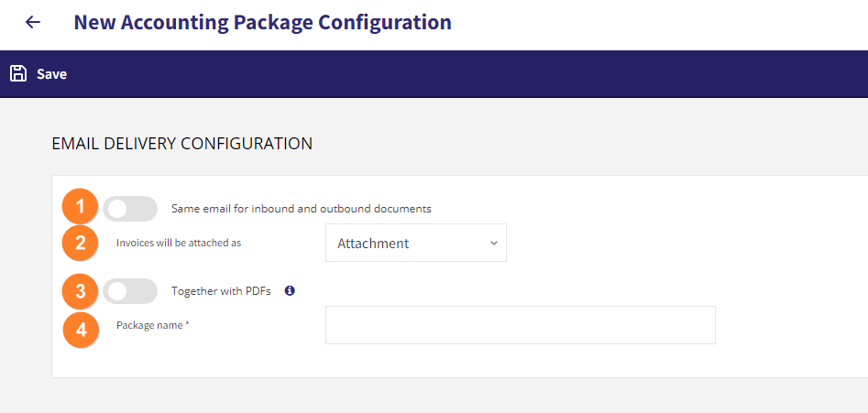
Task: Click the info icon beside Together with PDFs
Action: (290, 290)
